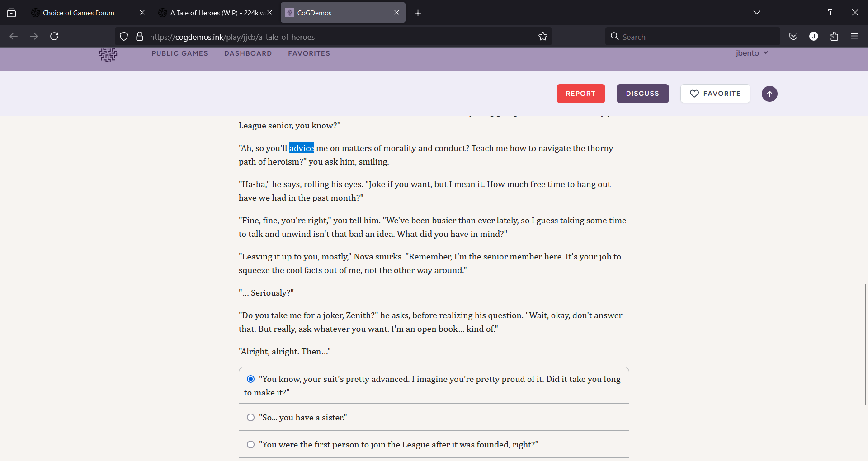Open the Favorites menu item
Image resolution: width=868 pixels, height=461 pixels.
tap(309, 53)
